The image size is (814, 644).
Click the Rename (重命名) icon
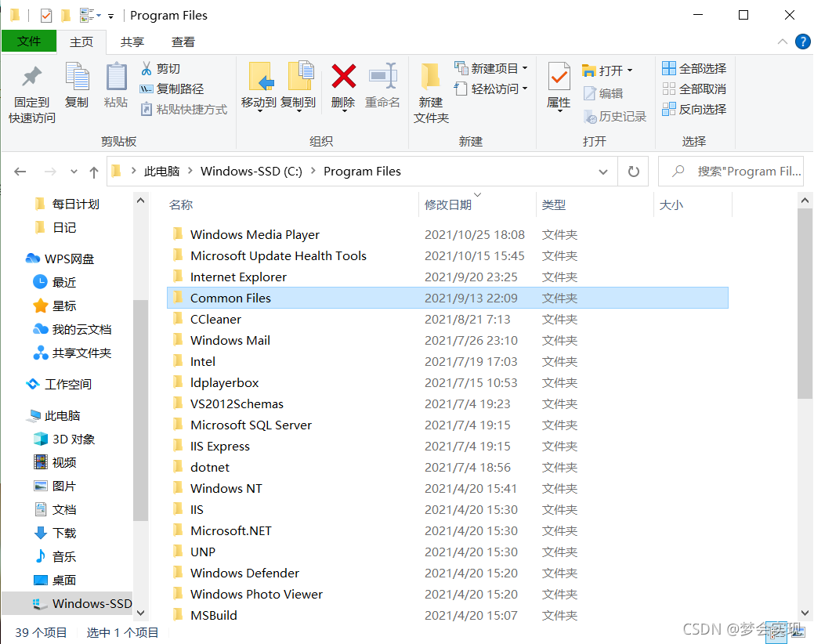click(x=382, y=76)
